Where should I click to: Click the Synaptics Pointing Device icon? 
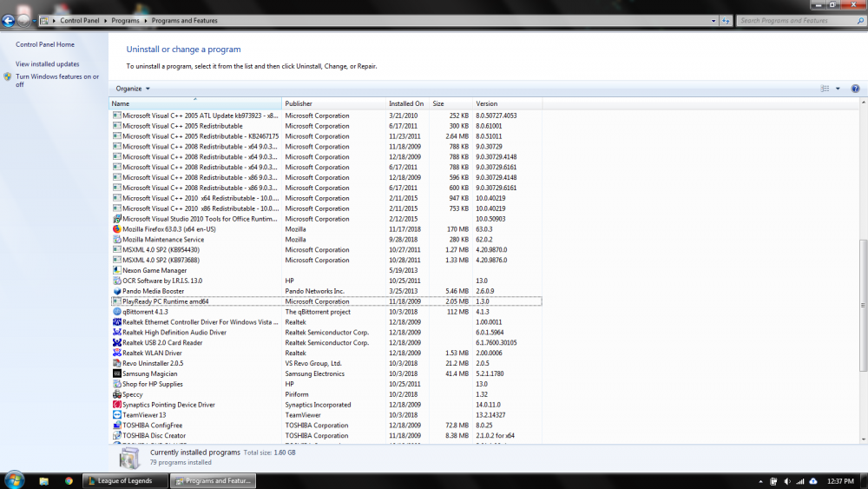coord(117,405)
